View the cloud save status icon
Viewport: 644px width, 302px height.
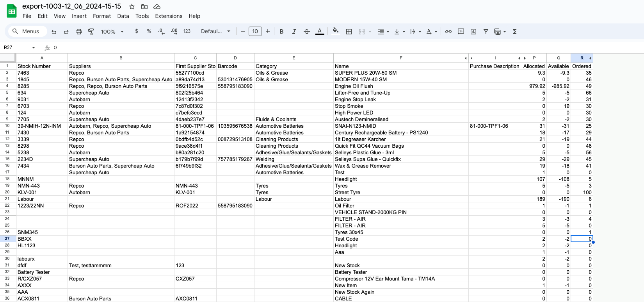click(x=157, y=7)
